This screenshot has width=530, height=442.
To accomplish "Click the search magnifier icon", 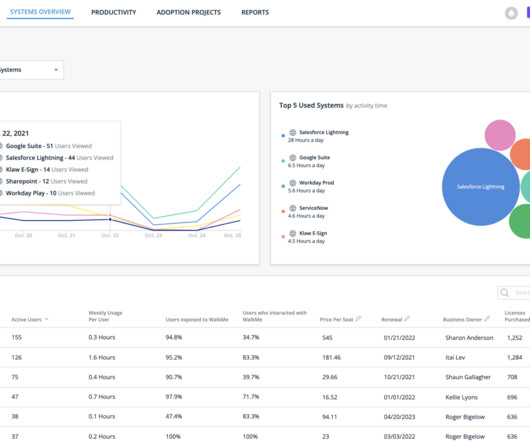I will tap(504, 293).
